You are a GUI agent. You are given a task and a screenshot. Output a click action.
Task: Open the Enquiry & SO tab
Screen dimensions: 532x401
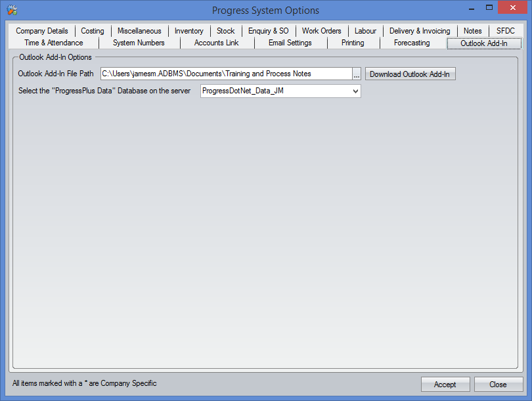(269, 31)
